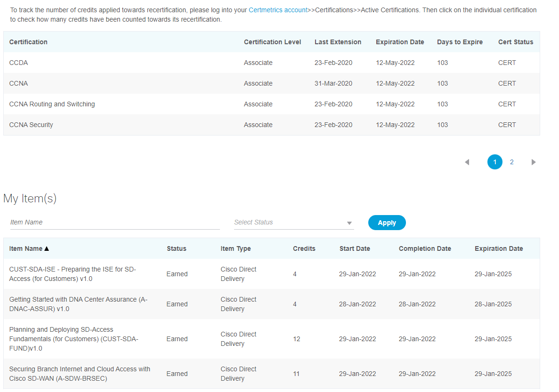Click the 12 credits value

297,339
